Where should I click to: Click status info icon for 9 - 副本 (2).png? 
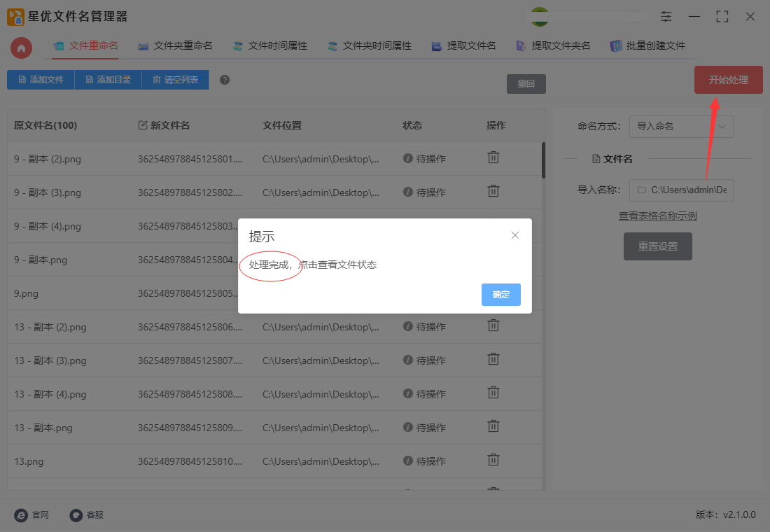pos(407,158)
